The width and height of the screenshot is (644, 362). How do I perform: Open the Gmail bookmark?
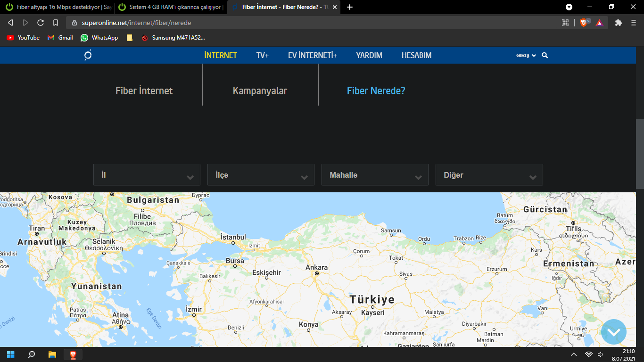[60, 38]
